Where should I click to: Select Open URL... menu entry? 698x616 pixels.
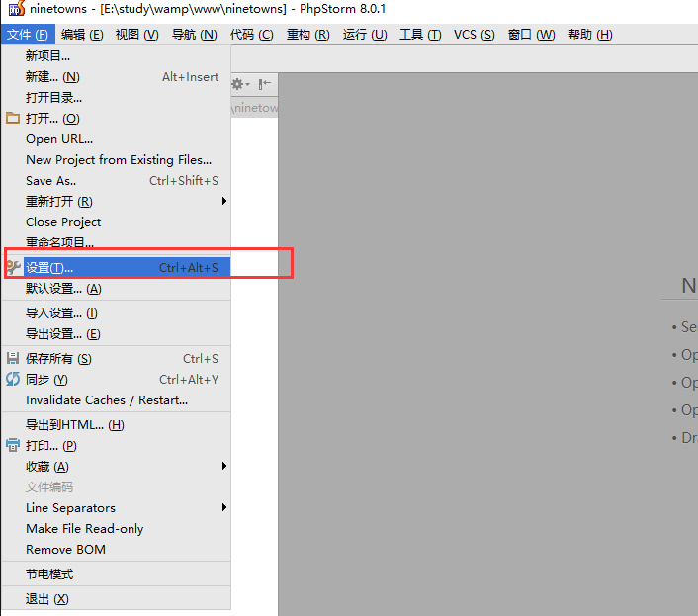[117, 138]
